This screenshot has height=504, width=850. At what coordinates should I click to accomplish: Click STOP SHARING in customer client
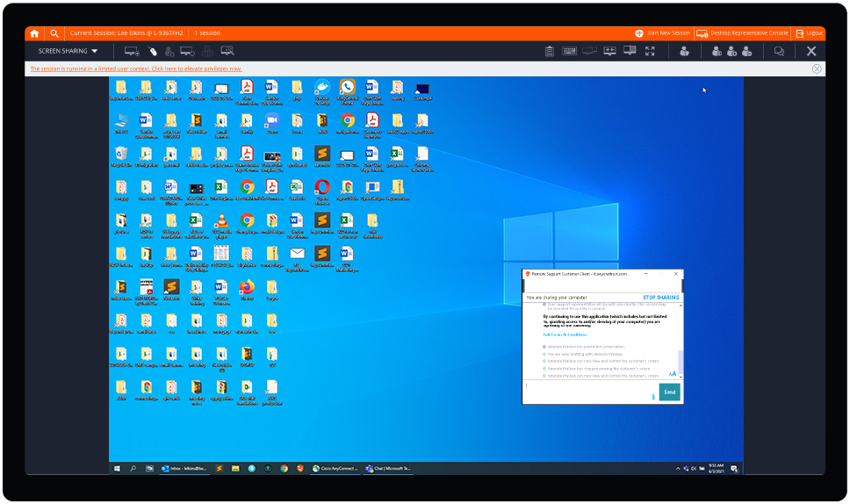[661, 298]
